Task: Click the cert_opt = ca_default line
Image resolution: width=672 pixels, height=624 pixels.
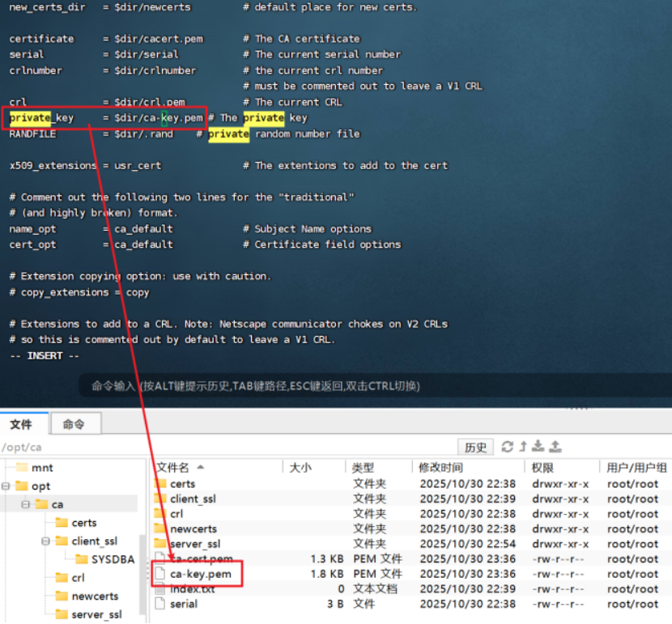Action: 206,244
